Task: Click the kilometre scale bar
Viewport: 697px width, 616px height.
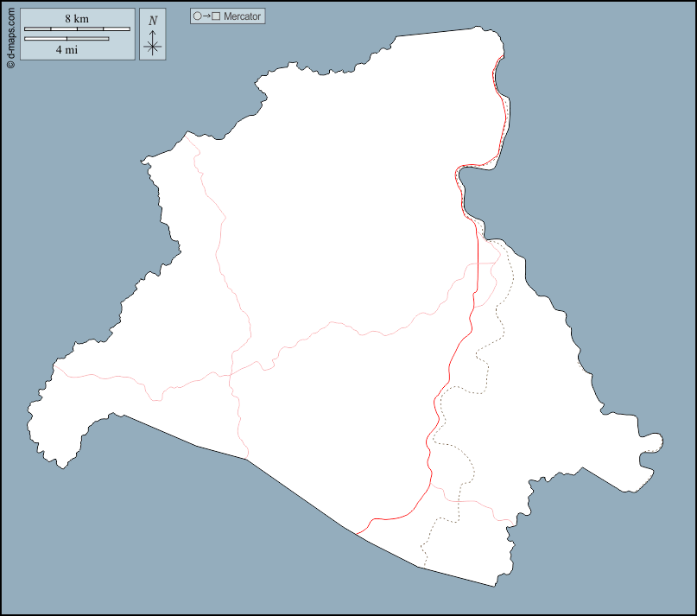Action: [x=77, y=29]
